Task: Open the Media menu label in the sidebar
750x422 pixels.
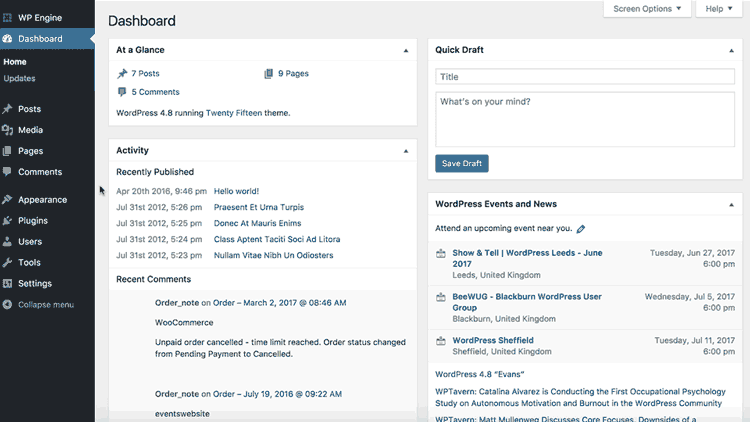Action: (31, 130)
